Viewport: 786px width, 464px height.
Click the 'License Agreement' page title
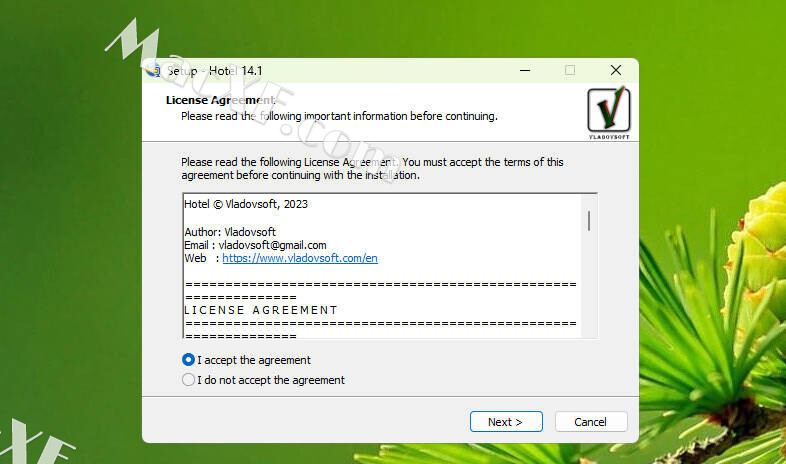[221, 100]
